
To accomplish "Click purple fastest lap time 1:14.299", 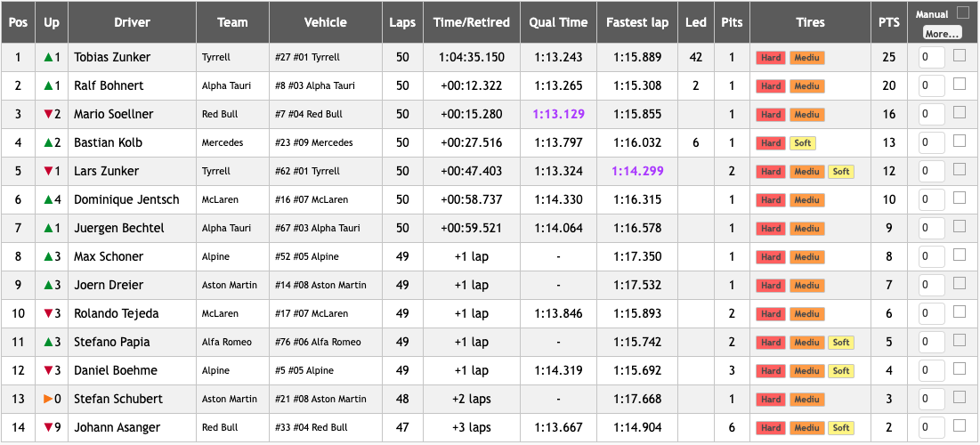I will [x=637, y=171].
